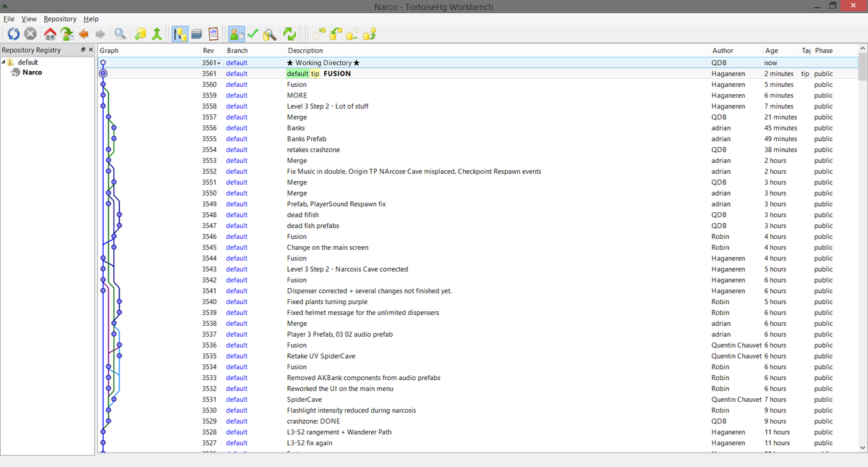
Task: Click the gray Forward arrow icon
Action: (101, 34)
